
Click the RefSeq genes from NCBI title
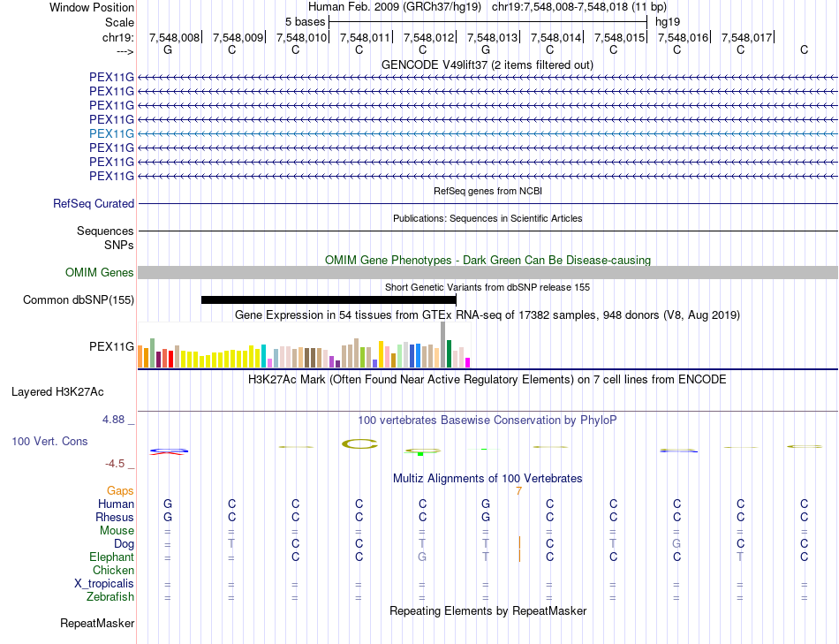[488, 191]
